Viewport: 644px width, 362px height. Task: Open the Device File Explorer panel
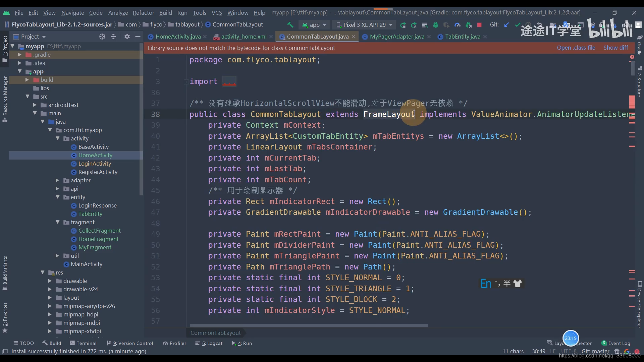click(639, 304)
